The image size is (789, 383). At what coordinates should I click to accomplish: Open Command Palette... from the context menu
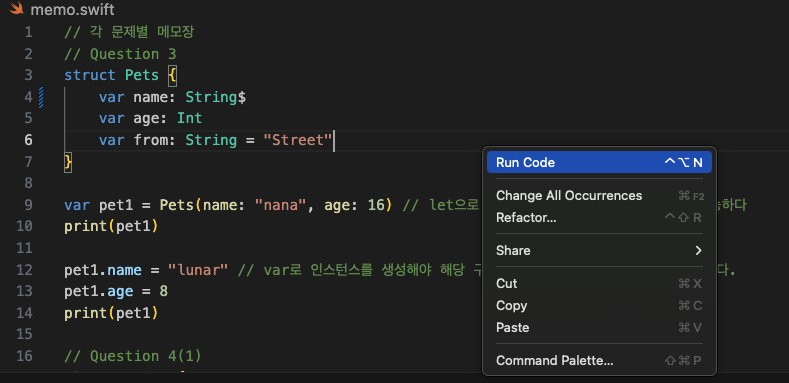point(599,360)
